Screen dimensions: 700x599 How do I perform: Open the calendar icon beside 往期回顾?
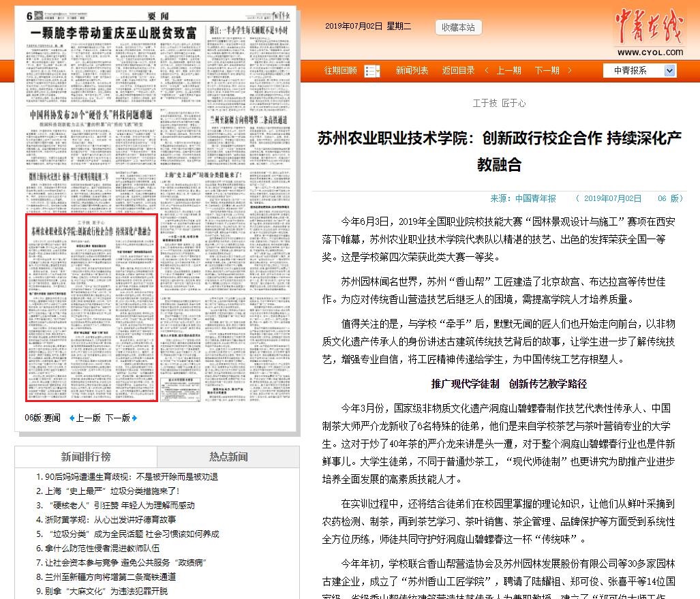tap(372, 71)
